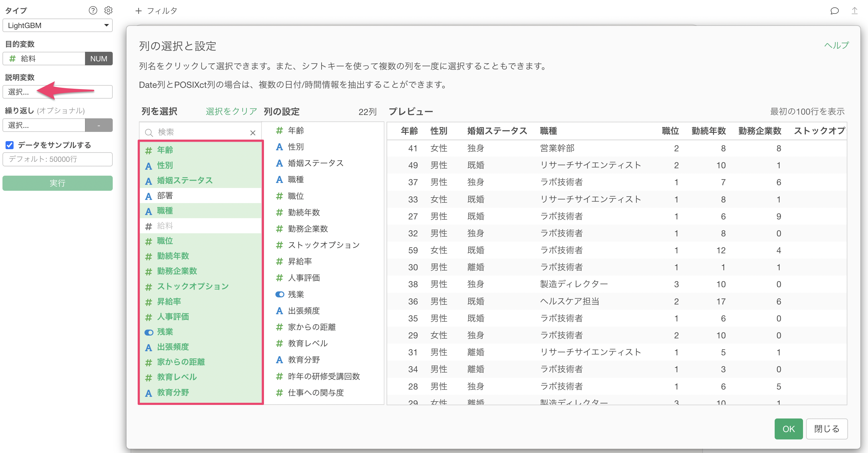Open the LightGBM type dropdown

point(57,26)
